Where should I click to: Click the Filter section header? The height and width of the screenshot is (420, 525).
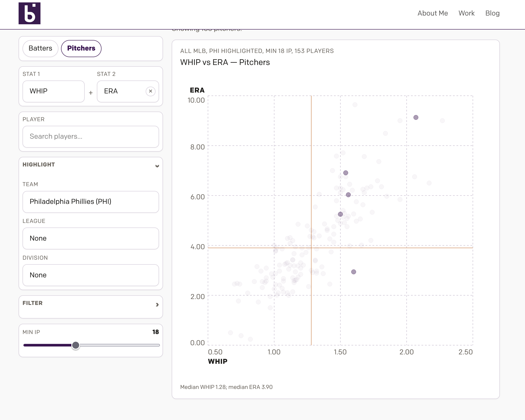click(33, 303)
